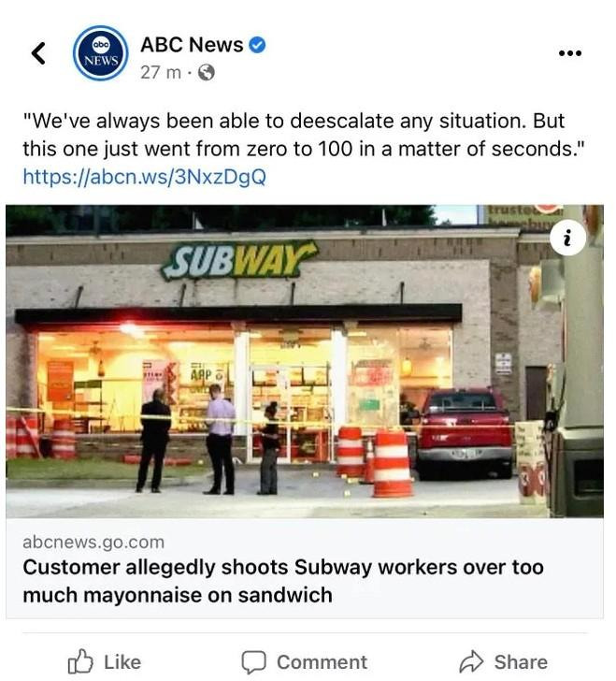Open the Subway storefront article image

[x=305, y=361]
